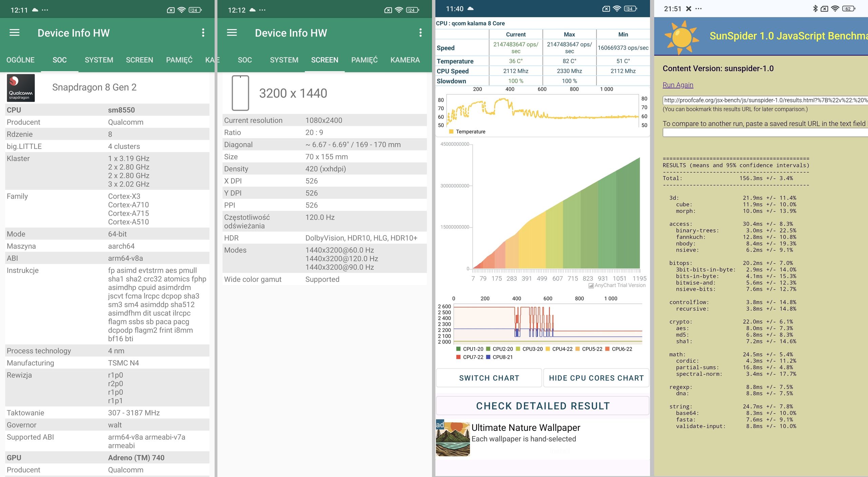Open SCREEN tab in the 12:11 screenshot
Viewport: 868px width, 477px height.
coord(139,60)
